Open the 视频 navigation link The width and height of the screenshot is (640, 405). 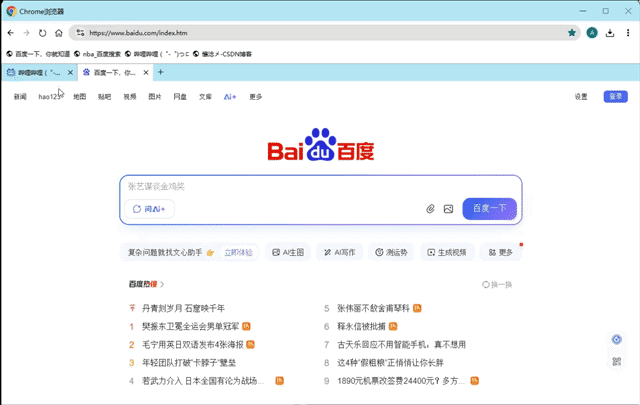pyautogui.click(x=130, y=97)
